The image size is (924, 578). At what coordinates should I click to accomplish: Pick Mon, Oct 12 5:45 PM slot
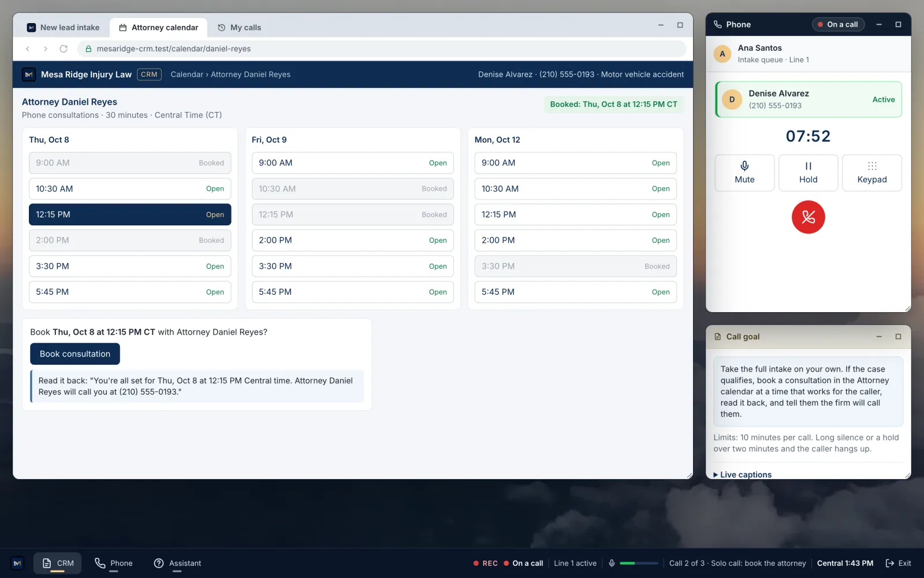click(x=576, y=292)
